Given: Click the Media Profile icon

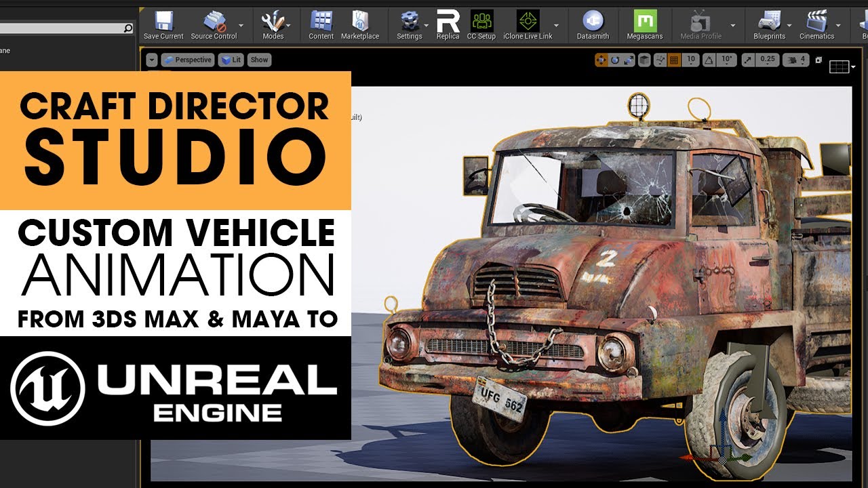Looking at the screenshot, I should [x=701, y=20].
